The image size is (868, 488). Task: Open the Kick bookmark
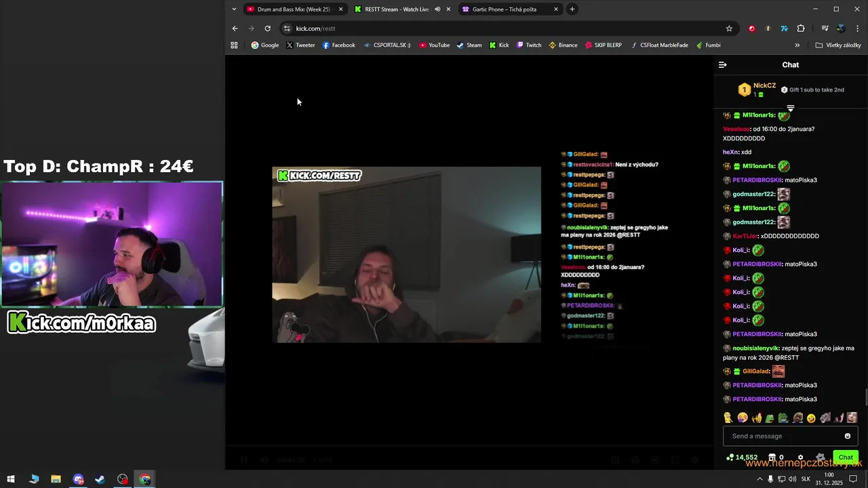click(x=498, y=45)
